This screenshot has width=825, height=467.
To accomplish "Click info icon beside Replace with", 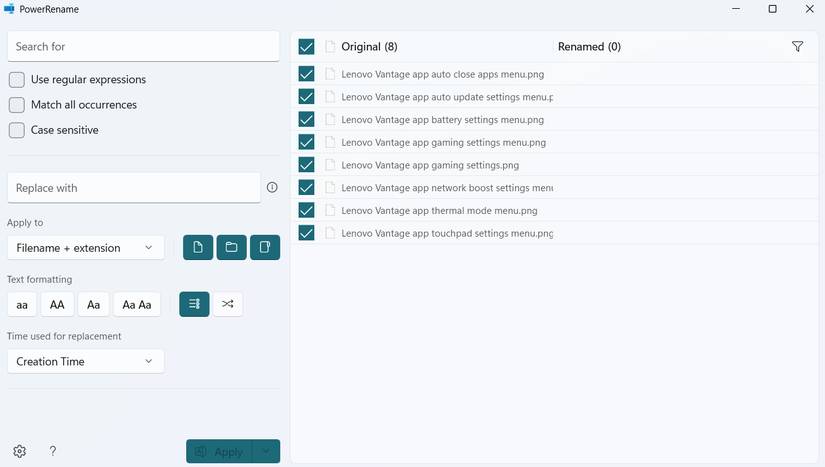I will pyautogui.click(x=272, y=187).
